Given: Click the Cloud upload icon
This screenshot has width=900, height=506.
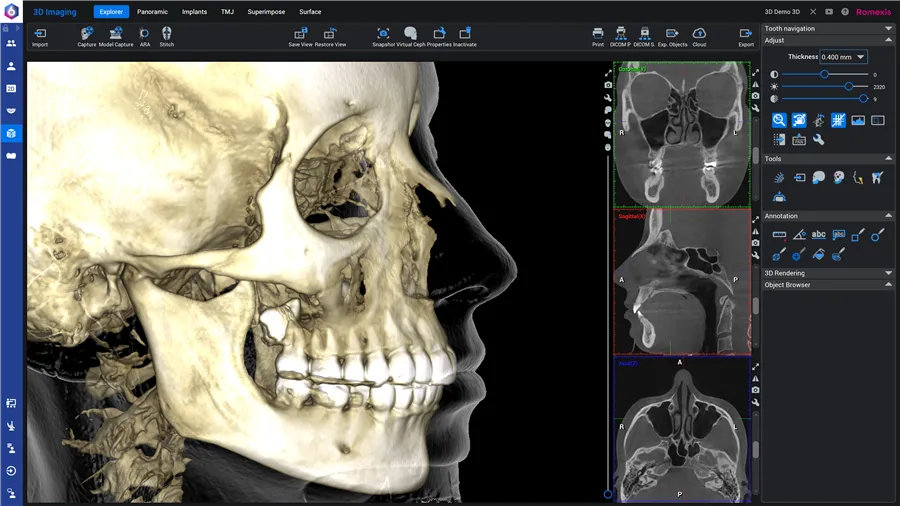Looking at the screenshot, I should coord(699,35).
